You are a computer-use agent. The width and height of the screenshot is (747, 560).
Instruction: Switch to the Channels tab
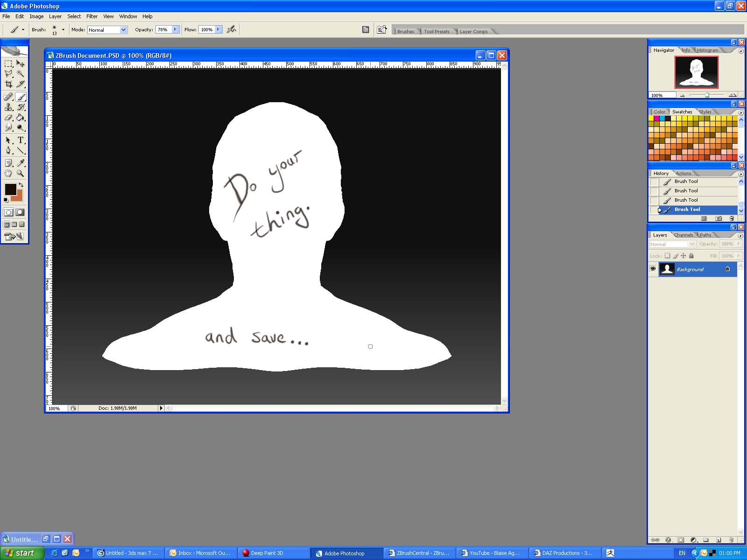[x=683, y=235]
